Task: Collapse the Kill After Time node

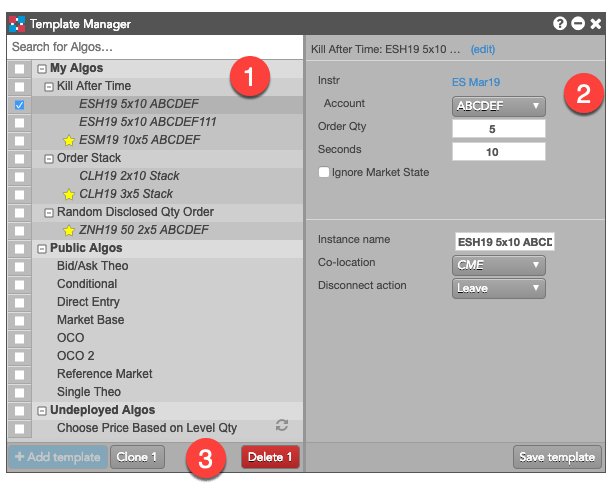Action: 48,87
